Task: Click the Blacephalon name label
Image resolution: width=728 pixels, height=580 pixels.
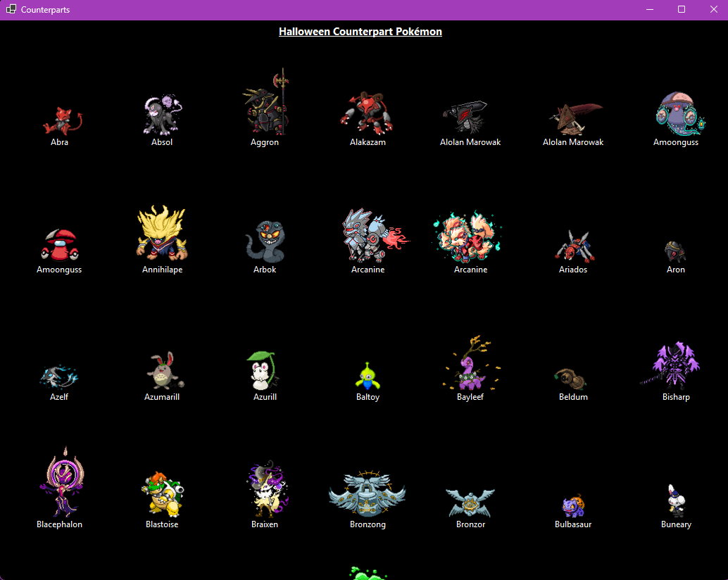Action: click(59, 524)
